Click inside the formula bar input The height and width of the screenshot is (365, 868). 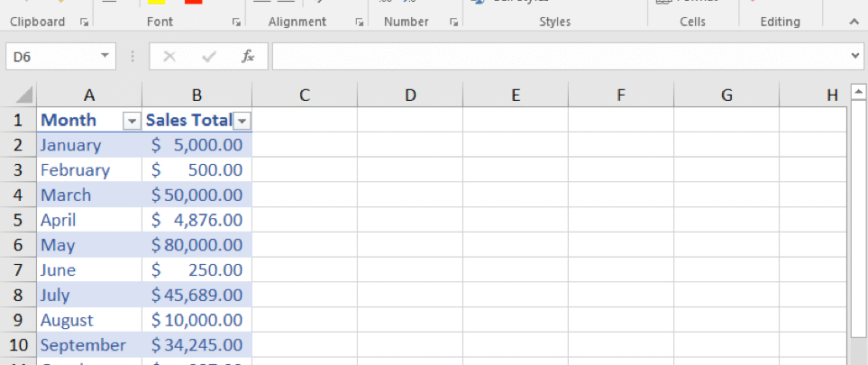[559, 56]
